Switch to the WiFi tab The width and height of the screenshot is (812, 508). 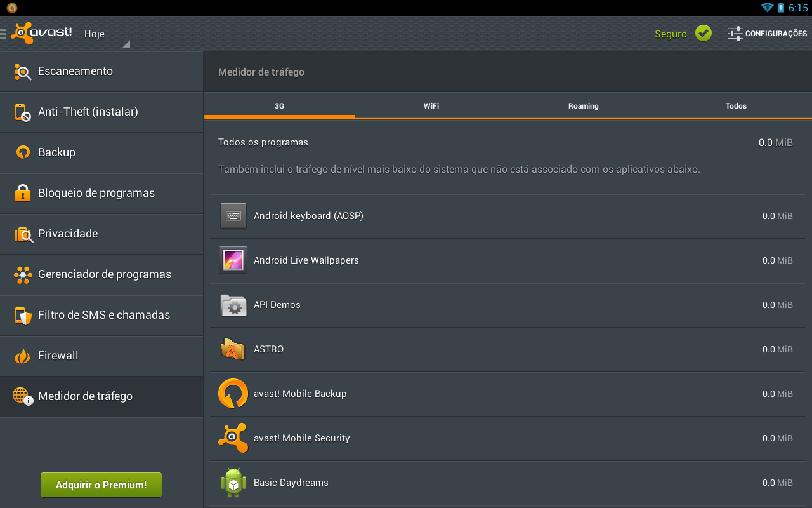[431, 105]
